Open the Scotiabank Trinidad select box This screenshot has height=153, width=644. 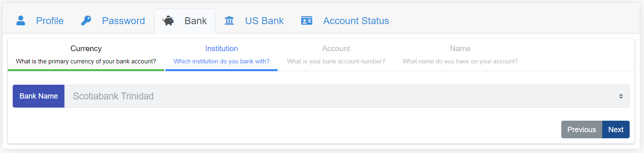(347, 96)
